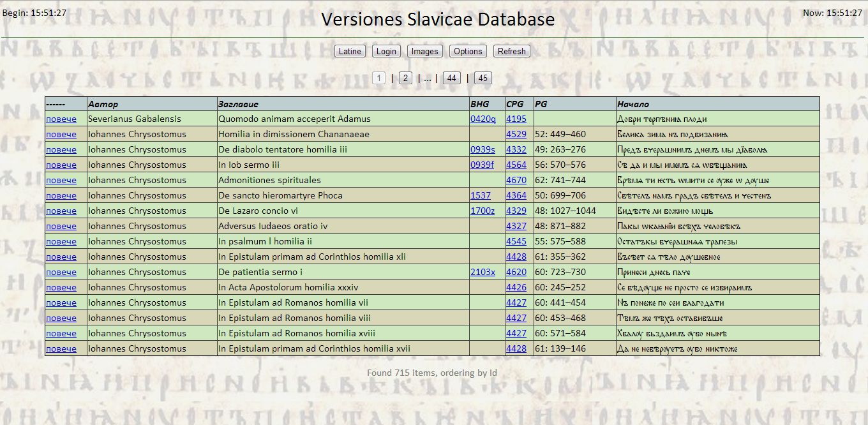Open CPG link 4327

(516, 226)
